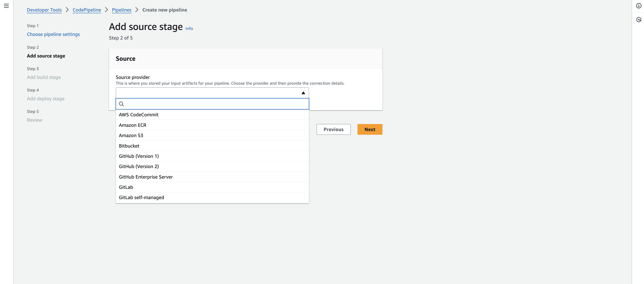The height and width of the screenshot is (284, 644).
Task: Select Bitbucket from provider list
Action: [129, 146]
